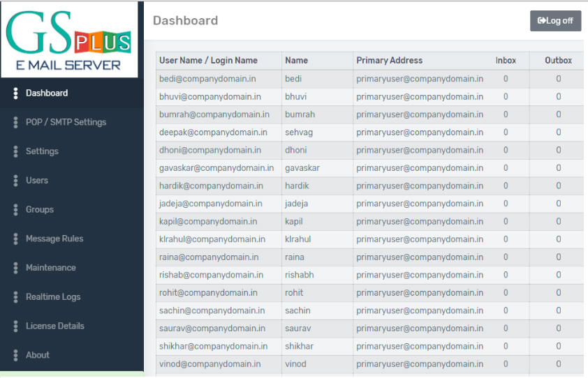
Task: Click the dots icon next to Groups
Action: (x=15, y=210)
